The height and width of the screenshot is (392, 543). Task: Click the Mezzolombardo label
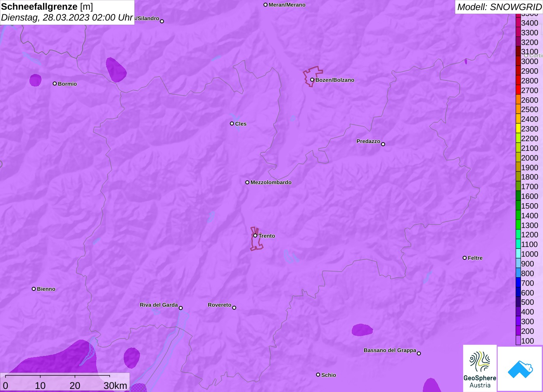[271, 182]
